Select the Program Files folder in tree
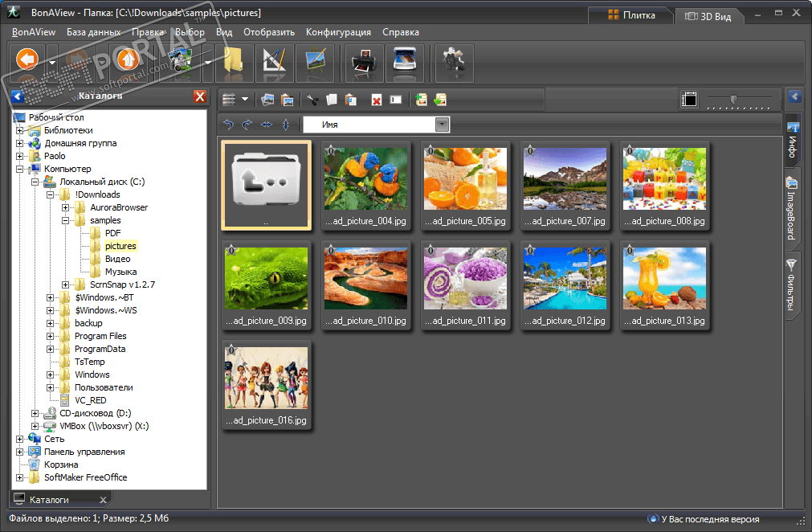 pos(100,336)
